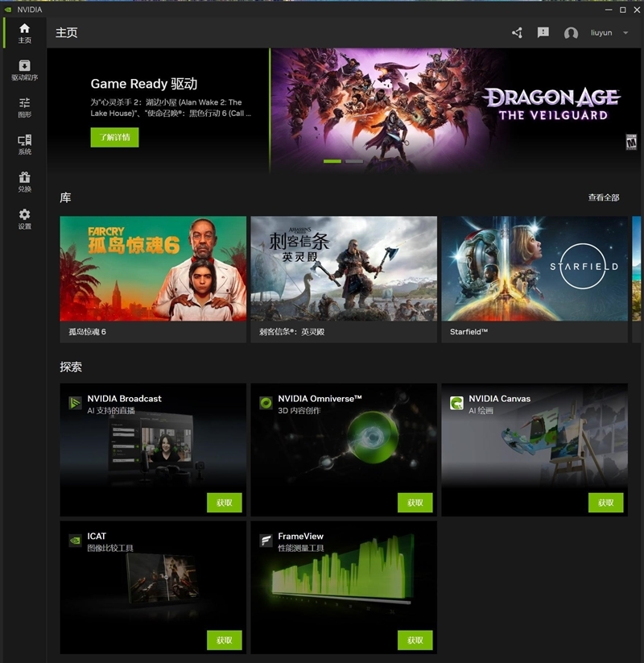This screenshot has width=644, height=663.
Task: Click the user profile avatar
Action: [x=572, y=32]
